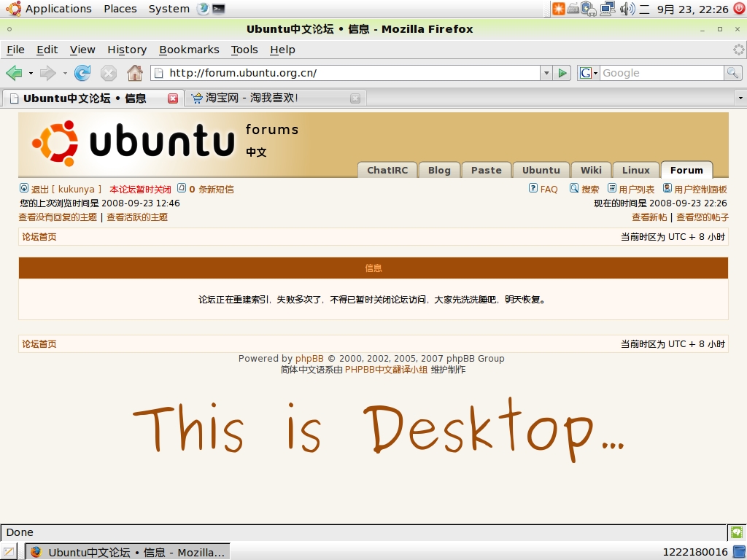Open the System menu in top panel
The image size is (747, 560).
(x=169, y=9)
